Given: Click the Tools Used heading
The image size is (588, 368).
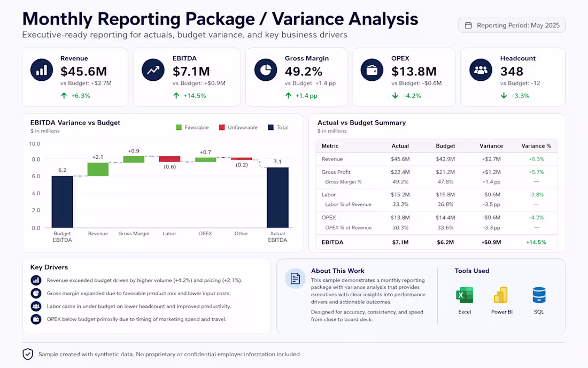Looking at the screenshot, I should pos(472,271).
